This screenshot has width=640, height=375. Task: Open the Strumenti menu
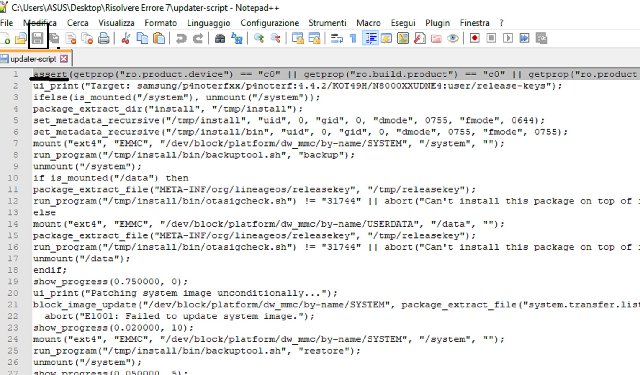pos(327,23)
